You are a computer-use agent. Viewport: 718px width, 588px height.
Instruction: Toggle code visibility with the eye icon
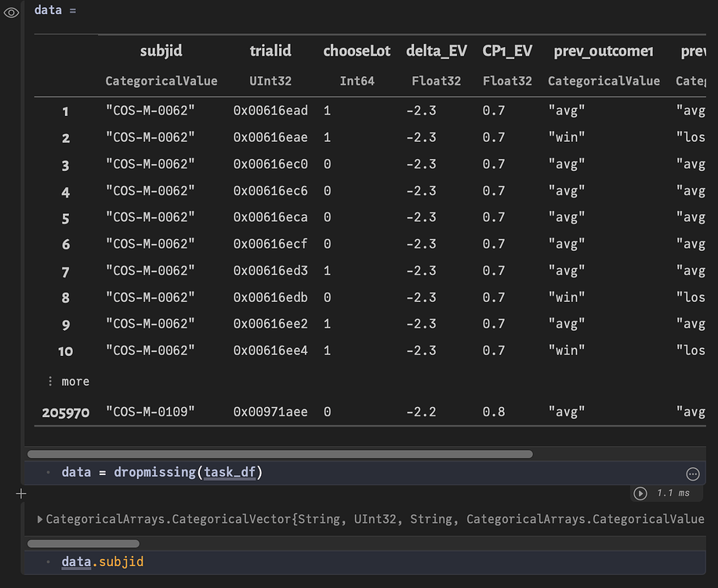pyautogui.click(x=10, y=13)
